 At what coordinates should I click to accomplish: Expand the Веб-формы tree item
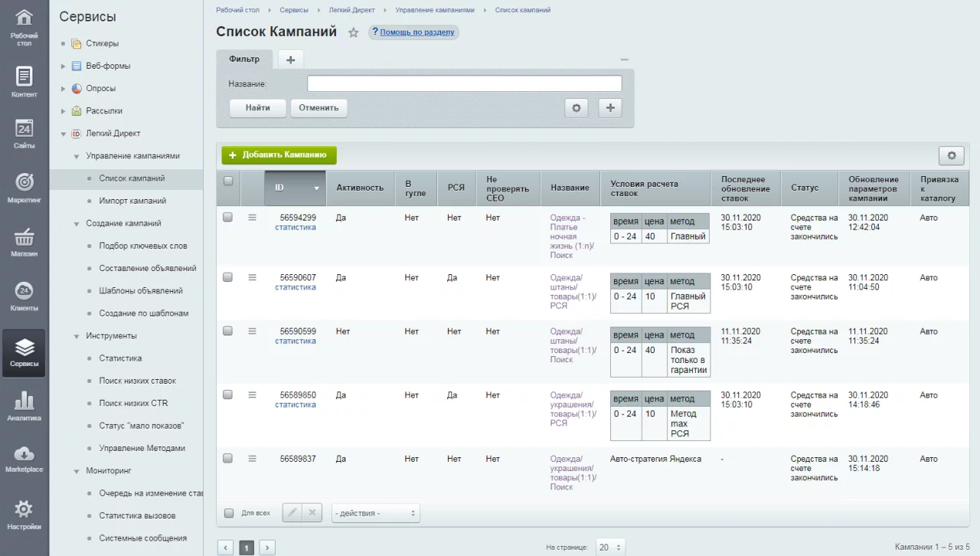click(x=64, y=66)
